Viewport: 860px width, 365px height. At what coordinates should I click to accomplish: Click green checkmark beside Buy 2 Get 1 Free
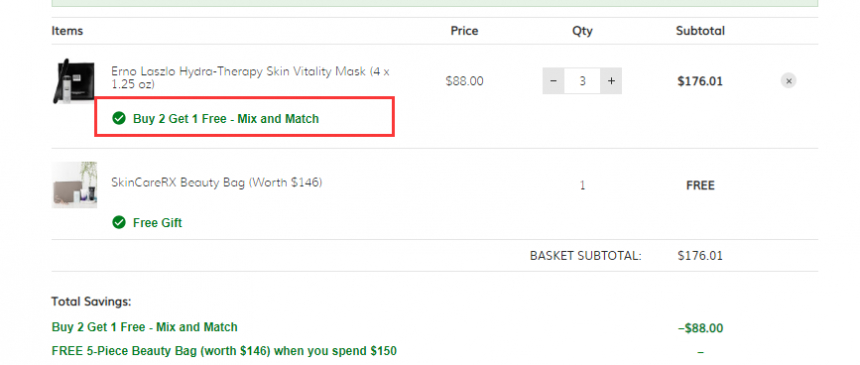point(118,118)
